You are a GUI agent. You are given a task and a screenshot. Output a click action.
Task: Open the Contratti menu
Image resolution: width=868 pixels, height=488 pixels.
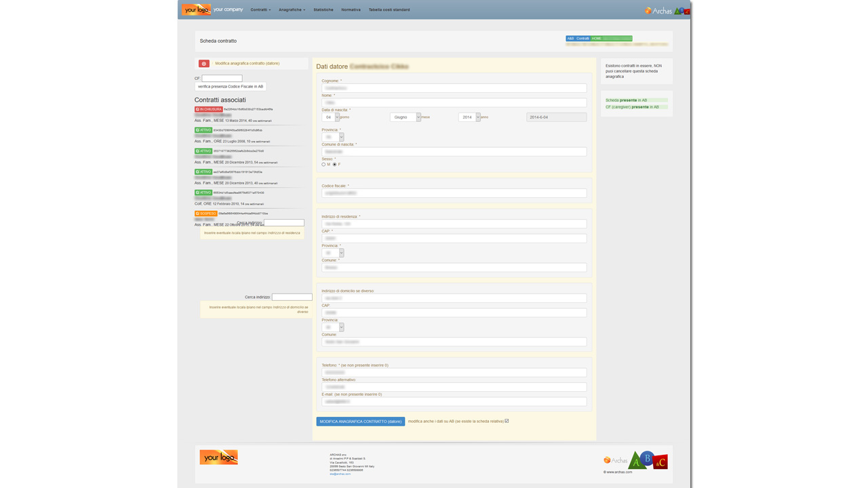260,10
